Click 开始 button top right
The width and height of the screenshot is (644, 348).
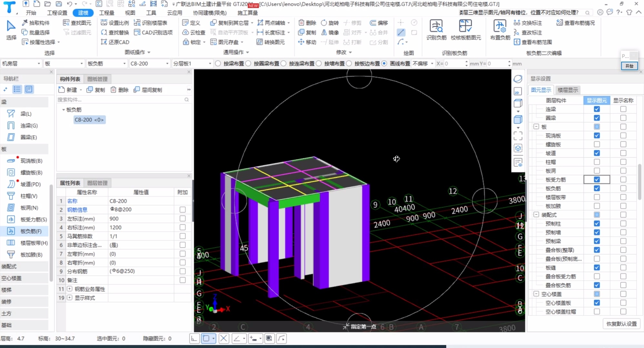point(629,66)
